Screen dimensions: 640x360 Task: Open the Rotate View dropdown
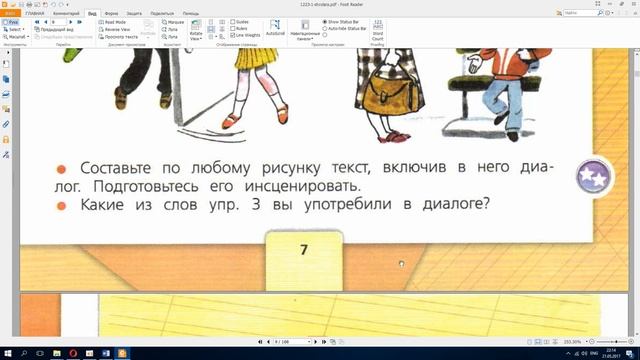196,30
